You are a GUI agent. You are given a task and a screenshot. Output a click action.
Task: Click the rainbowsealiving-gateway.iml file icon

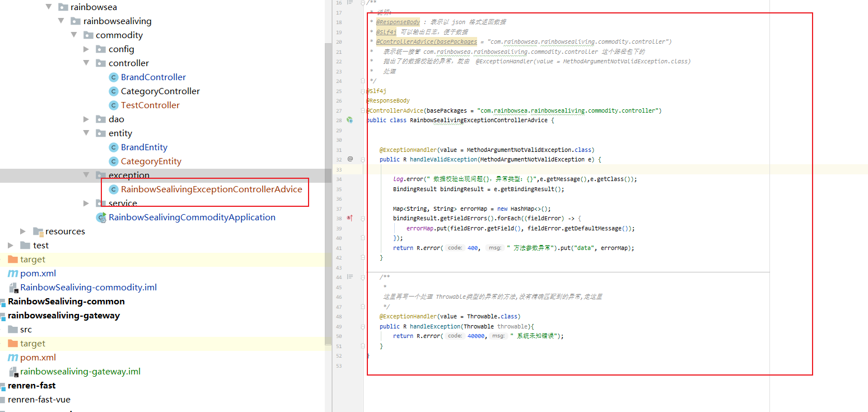click(x=13, y=372)
